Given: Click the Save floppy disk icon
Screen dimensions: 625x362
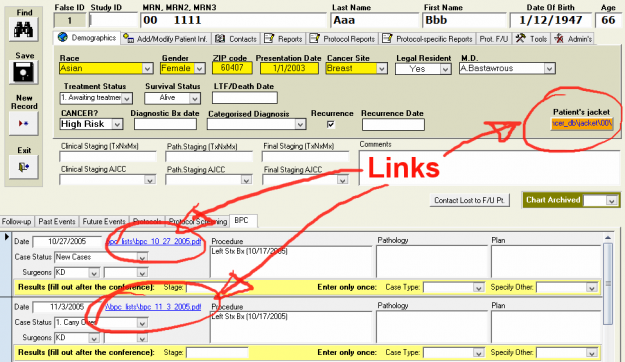Looking at the screenshot, I should tap(24, 72).
